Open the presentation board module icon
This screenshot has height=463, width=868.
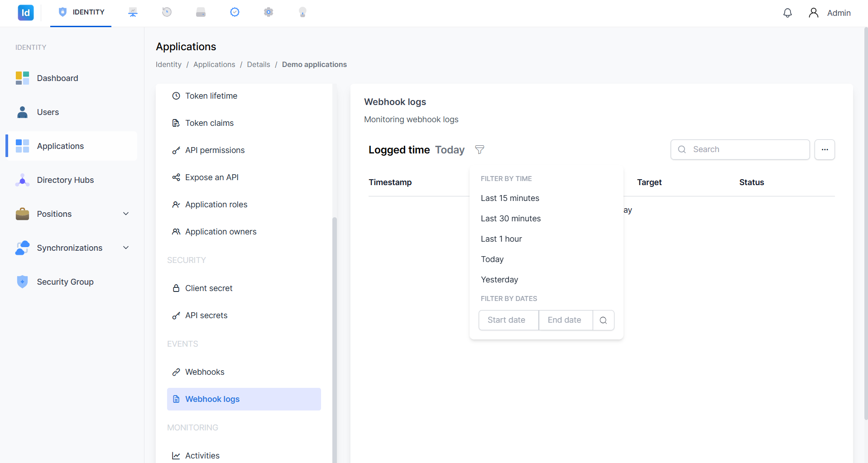tap(133, 12)
